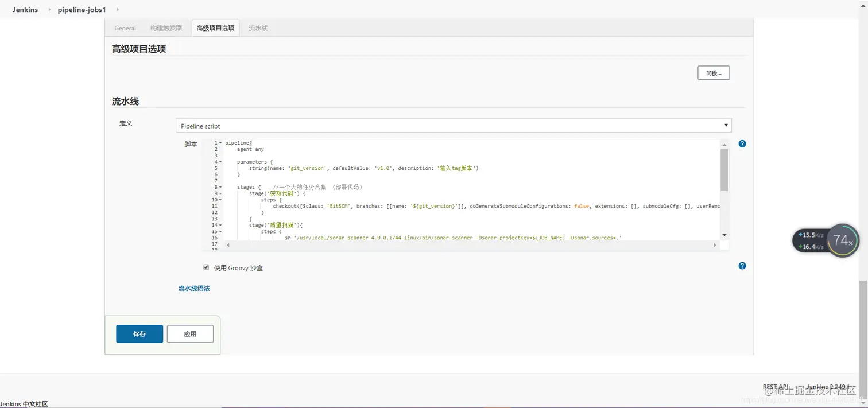Click the editor scroll-down arrow
Screen dimensions: 868x408
click(724, 235)
